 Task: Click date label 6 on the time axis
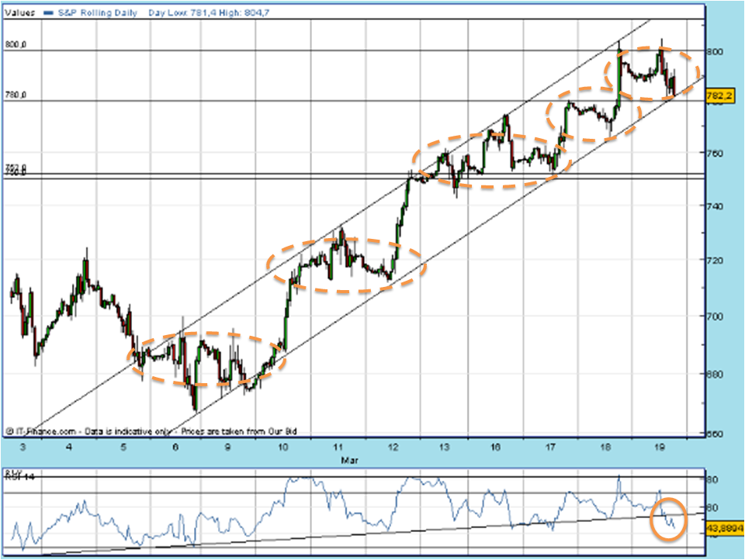click(x=175, y=447)
